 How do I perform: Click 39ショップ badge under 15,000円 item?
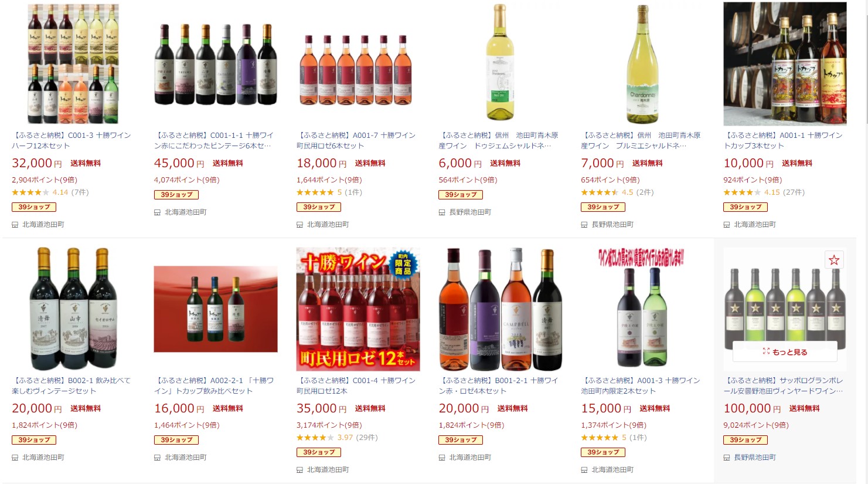(603, 452)
